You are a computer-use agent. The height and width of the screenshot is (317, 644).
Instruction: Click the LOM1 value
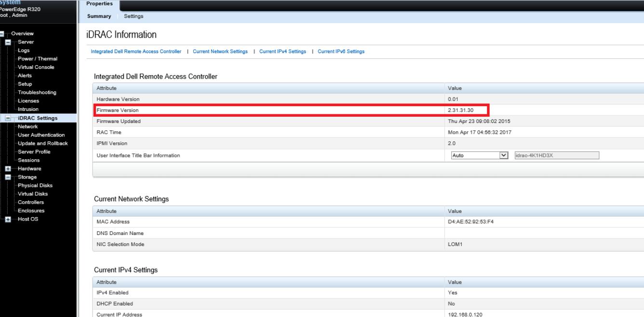pyautogui.click(x=455, y=245)
